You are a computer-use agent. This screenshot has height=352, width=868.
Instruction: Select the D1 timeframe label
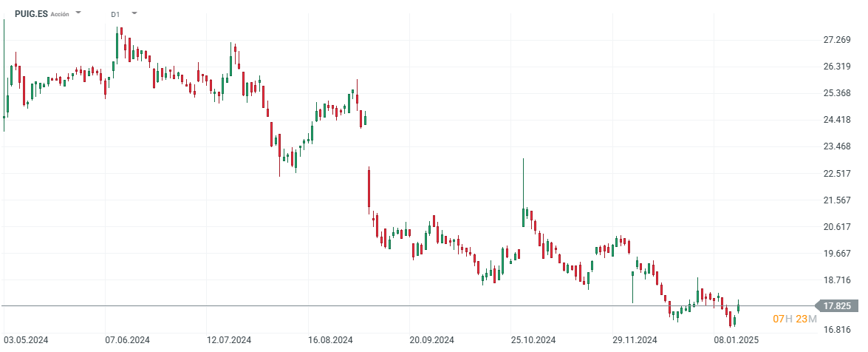[x=115, y=14]
